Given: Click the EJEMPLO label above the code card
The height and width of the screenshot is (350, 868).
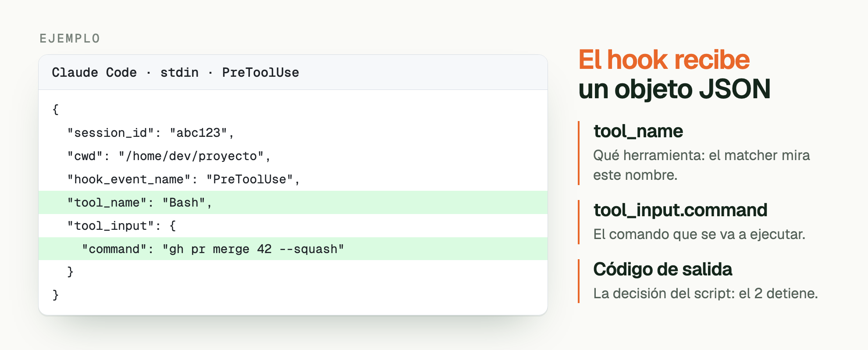Looking at the screenshot, I should pos(70,39).
